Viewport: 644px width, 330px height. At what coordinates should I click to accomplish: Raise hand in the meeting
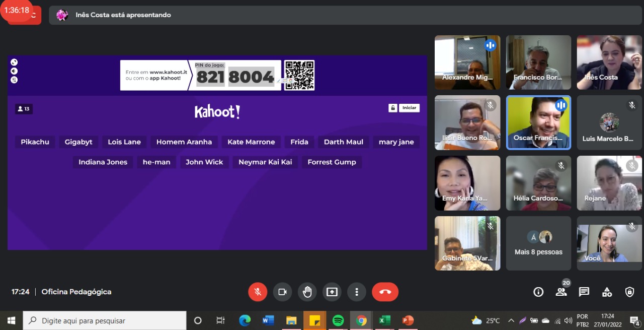(307, 292)
